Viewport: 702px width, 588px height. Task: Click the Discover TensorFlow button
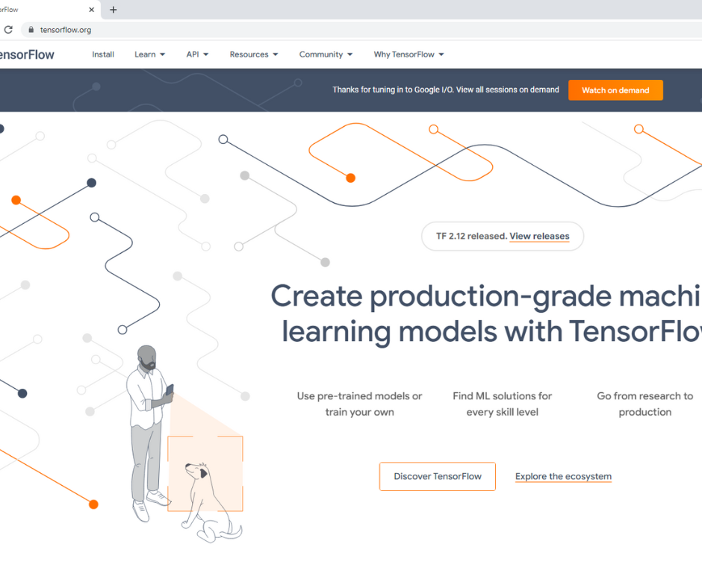[x=438, y=477]
